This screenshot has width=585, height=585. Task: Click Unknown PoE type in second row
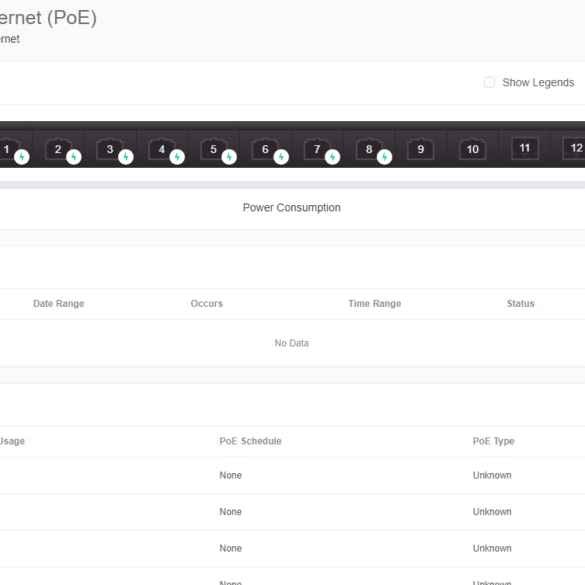492,512
